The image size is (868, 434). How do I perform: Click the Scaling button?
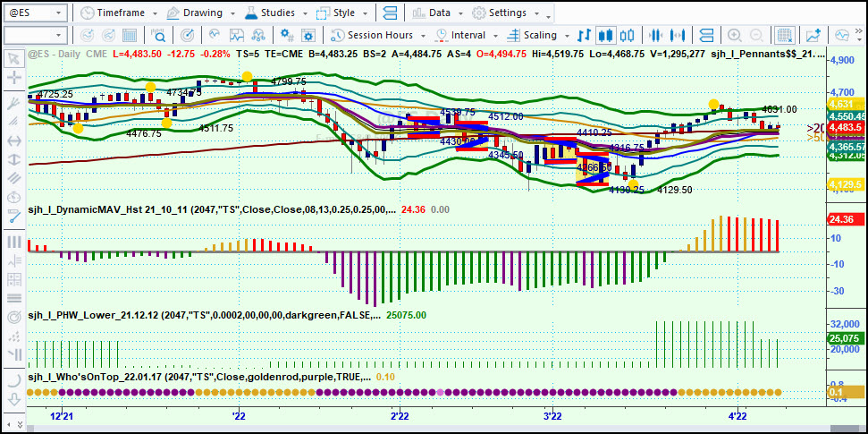point(533,36)
